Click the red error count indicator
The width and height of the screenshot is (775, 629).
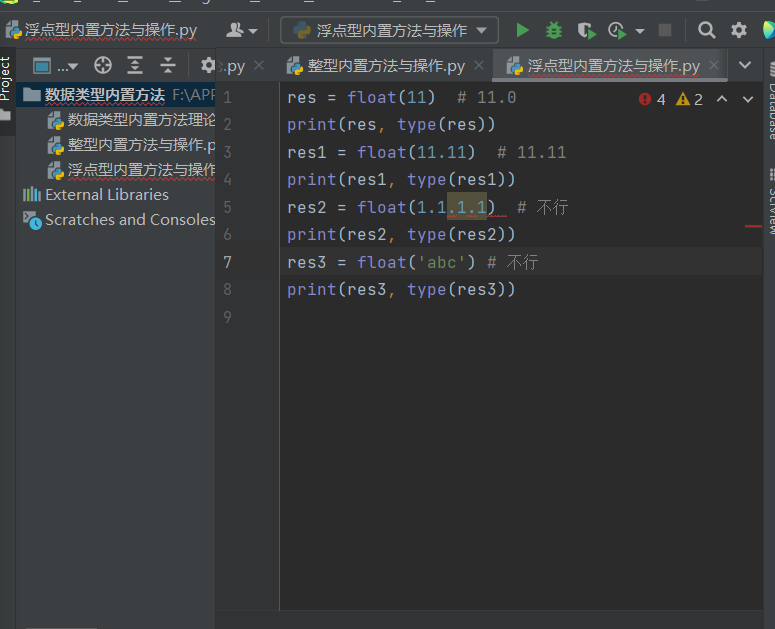coord(652,99)
